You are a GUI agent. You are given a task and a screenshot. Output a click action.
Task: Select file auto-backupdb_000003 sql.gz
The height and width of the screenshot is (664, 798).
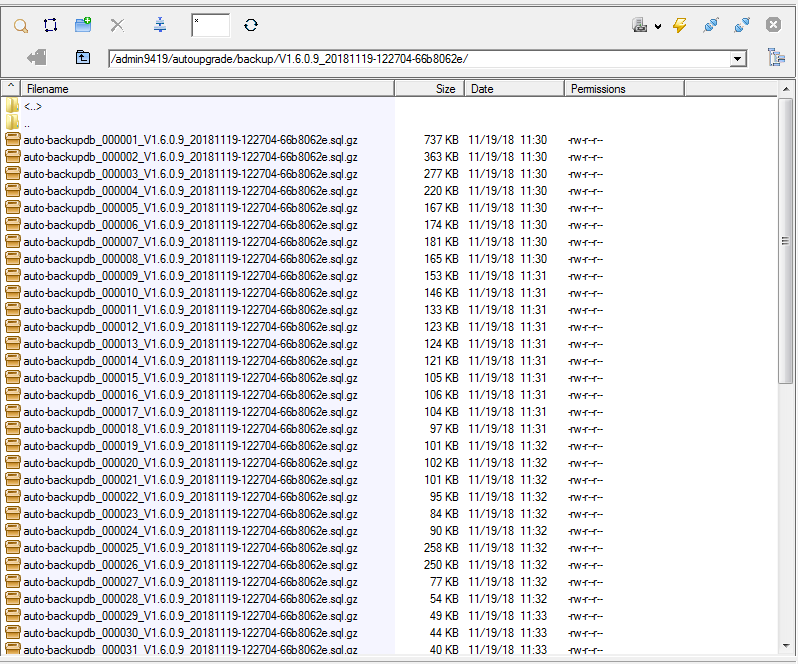coord(190,174)
